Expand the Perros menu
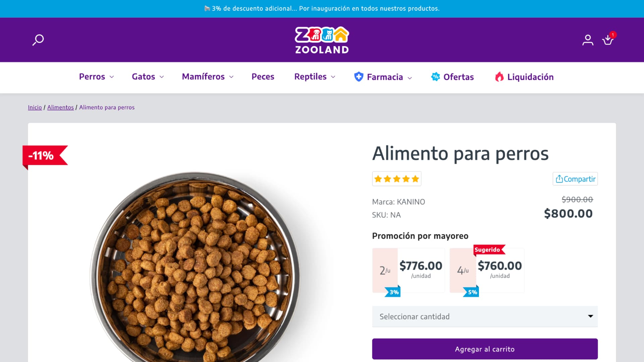Image resolution: width=644 pixels, height=362 pixels. click(x=97, y=77)
